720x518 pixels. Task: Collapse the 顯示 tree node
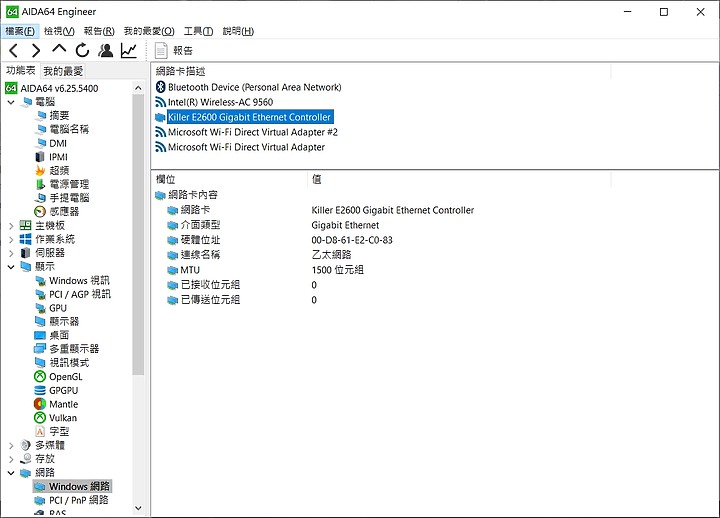click(x=11, y=266)
